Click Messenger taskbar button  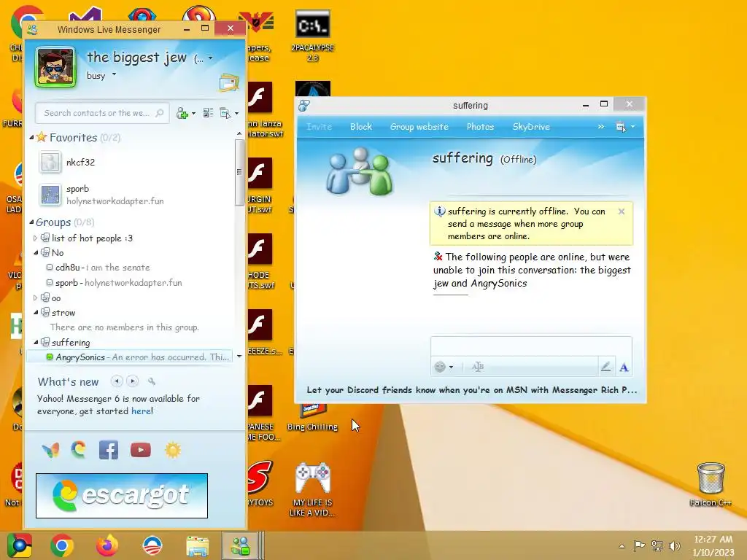pos(241,545)
